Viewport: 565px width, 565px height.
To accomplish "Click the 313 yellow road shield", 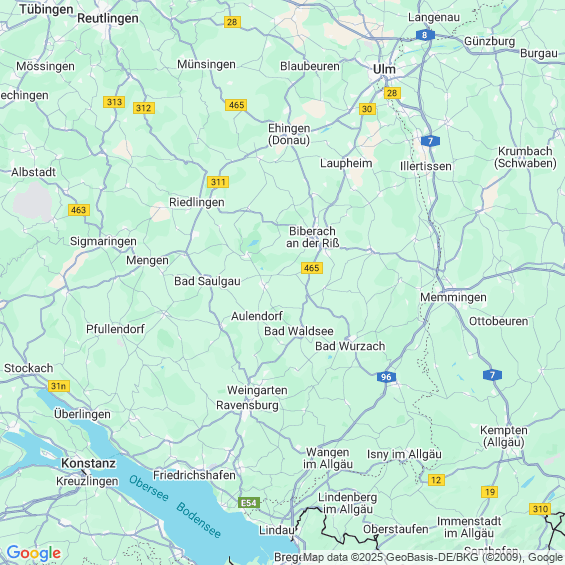I will pyautogui.click(x=114, y=102).
